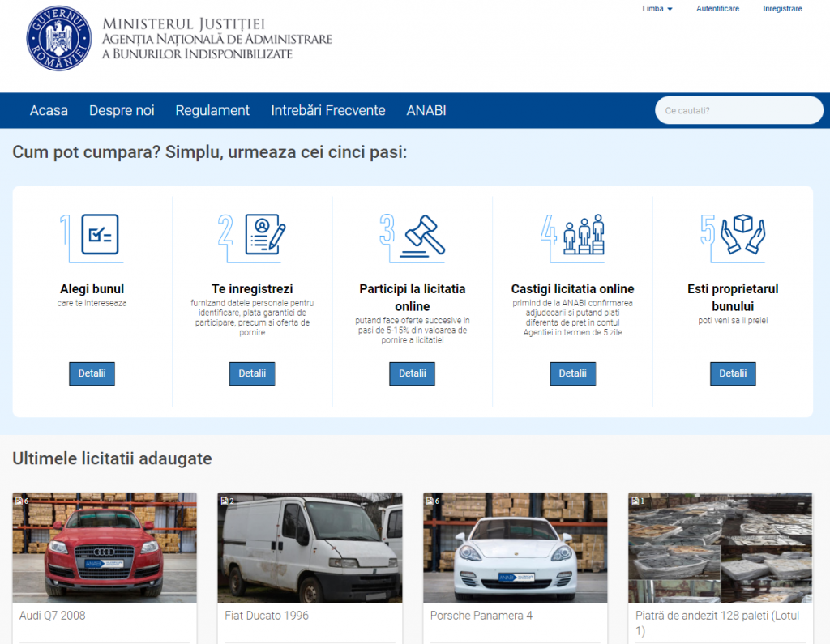Click Detalii under Castigi licitatia online

click(x=573, y=373)
